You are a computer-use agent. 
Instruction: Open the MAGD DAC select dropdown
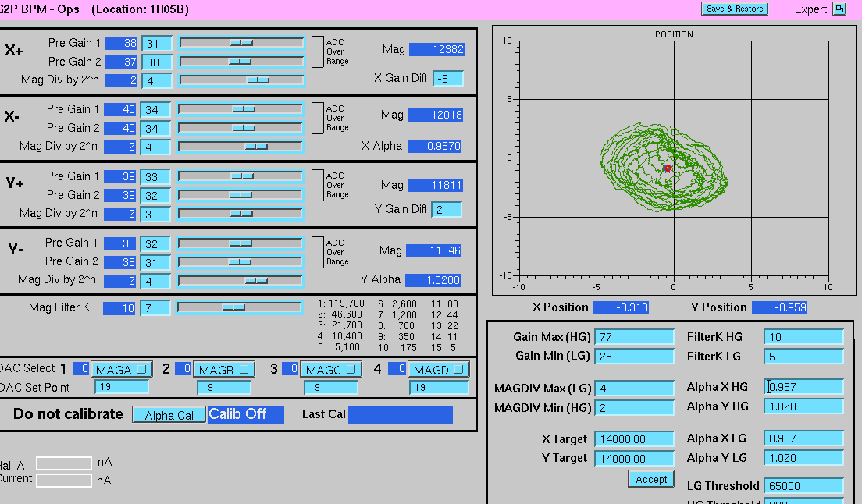click(438, 370)
